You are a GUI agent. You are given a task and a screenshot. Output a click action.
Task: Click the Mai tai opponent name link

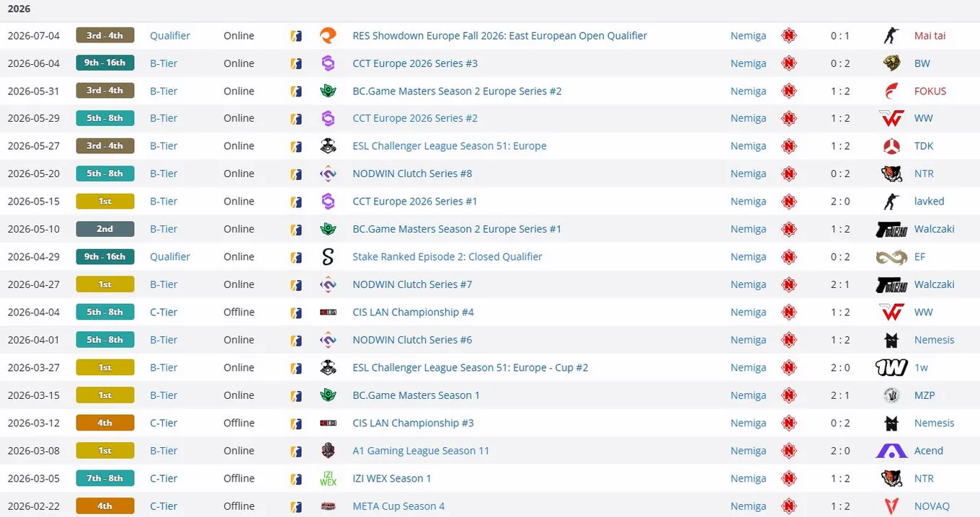(x=930, y=35)
